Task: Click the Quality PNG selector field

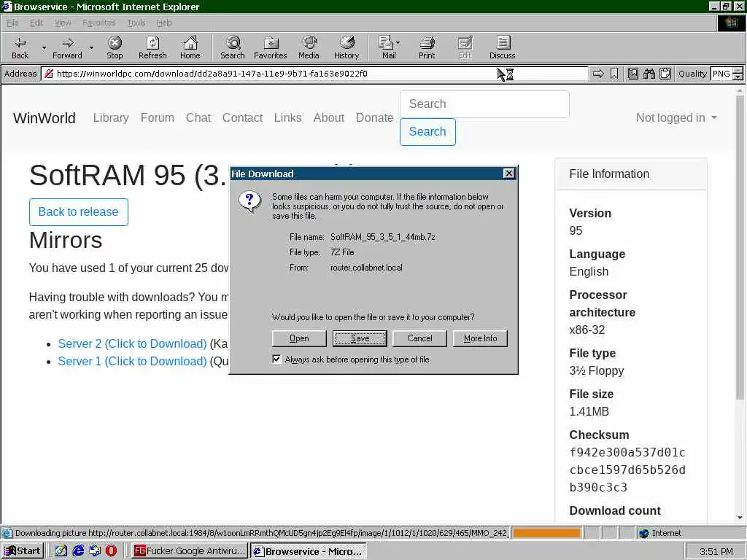Action: coord(721,74)
